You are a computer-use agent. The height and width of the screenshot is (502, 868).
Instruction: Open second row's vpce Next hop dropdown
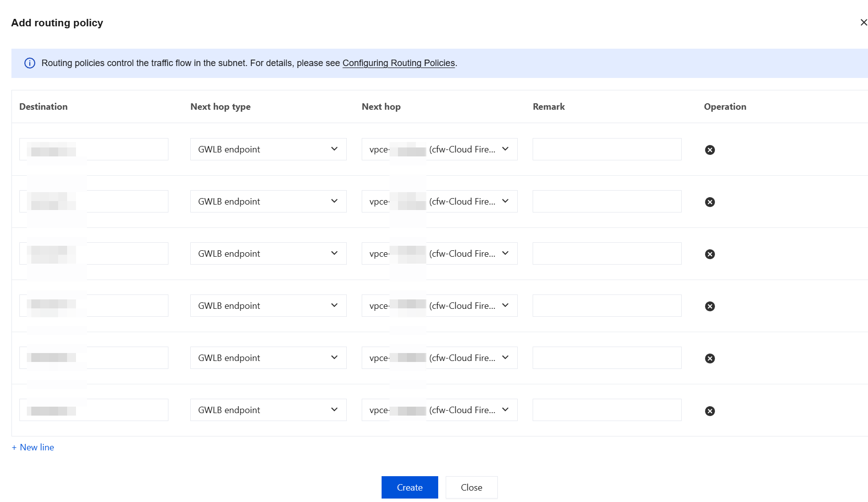click(x=439, y=201)
